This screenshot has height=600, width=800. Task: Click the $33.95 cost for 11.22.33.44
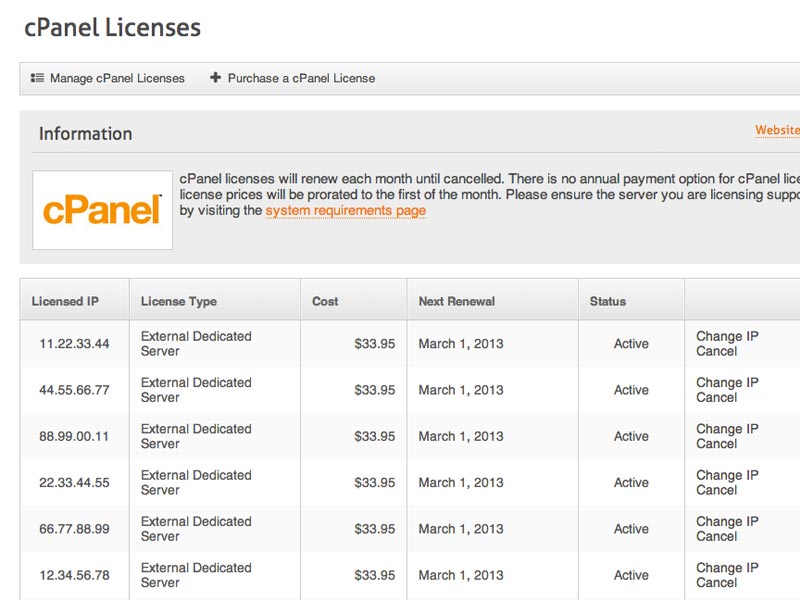pyautogui.click(x=374, y=344)
